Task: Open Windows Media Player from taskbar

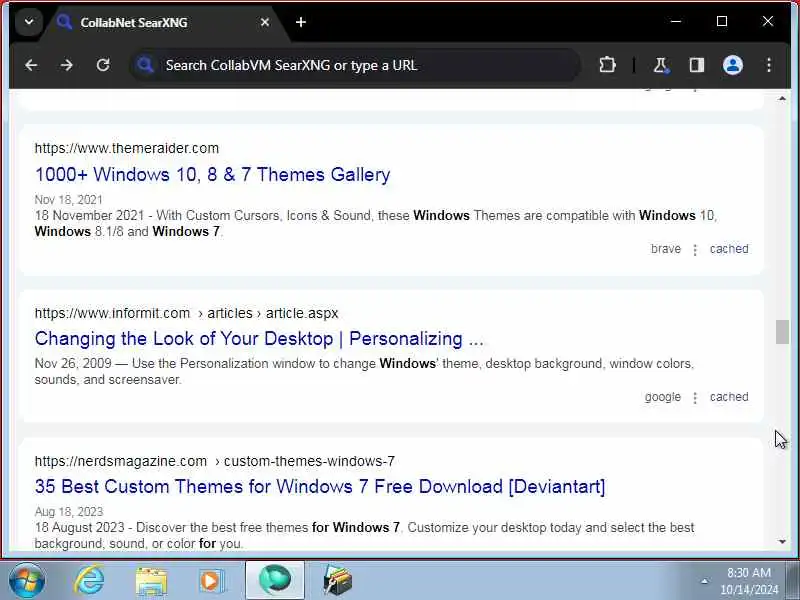Action: [211, 581]
